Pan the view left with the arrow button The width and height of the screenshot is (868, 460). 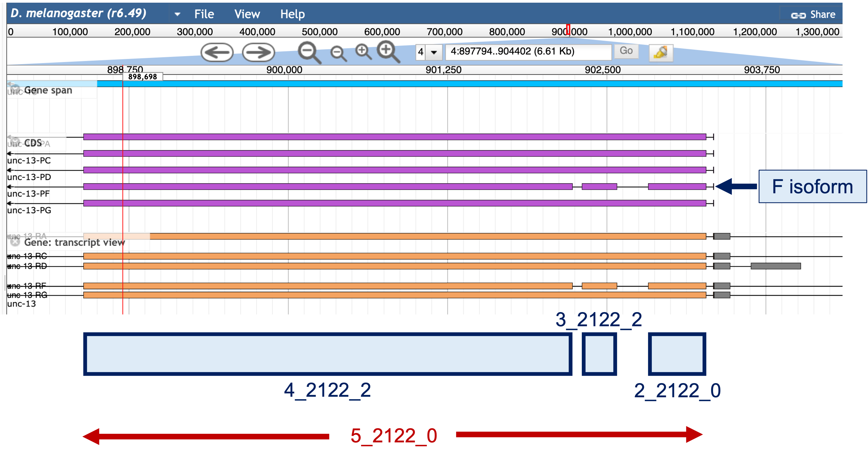pos(217,53)
